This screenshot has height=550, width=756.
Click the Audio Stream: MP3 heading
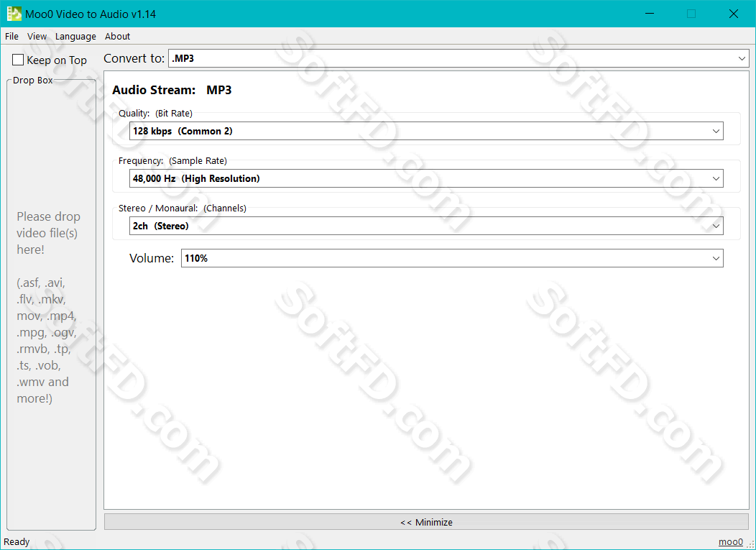click(x=172, y=90)
